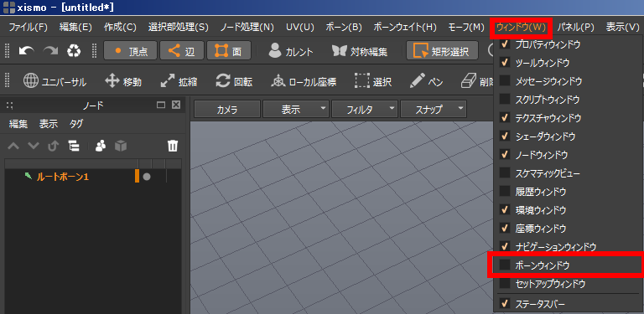Click the people icon in node panel
Image resolution: width=644 pixels, height=314 pixels.
[x=101, y=146]
